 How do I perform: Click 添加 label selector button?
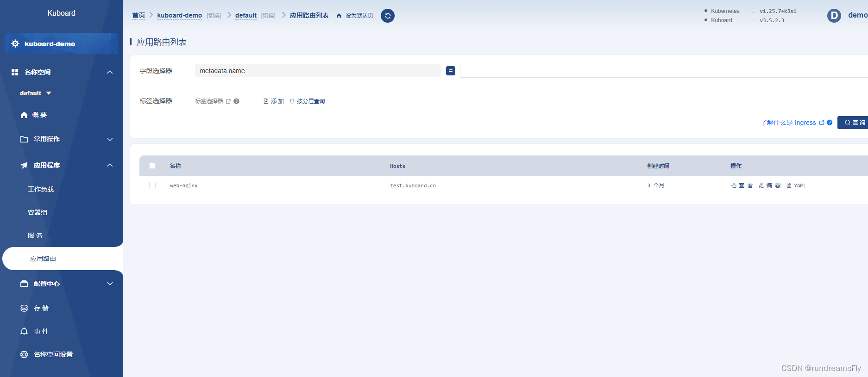[x=274, y=101]
